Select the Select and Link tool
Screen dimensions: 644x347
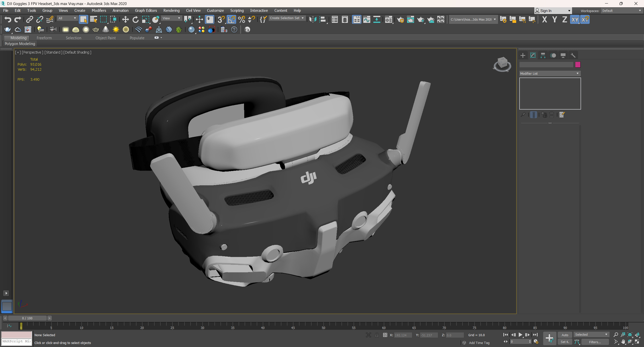tap(30, 19)
